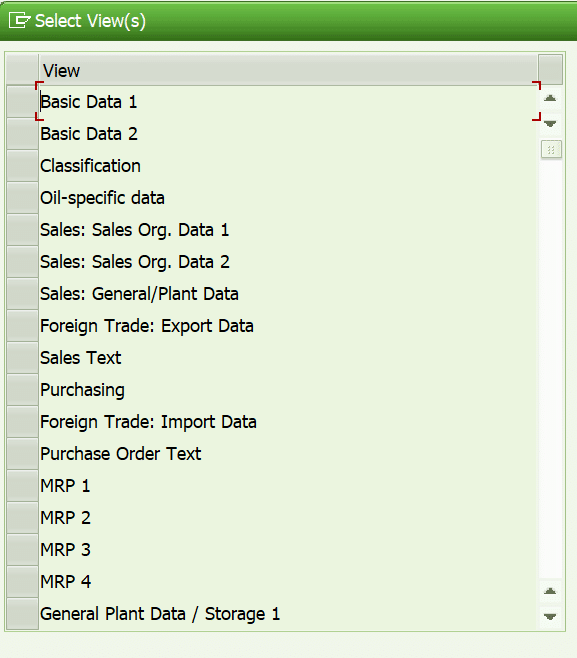Select Foreign Trade: Export Data row

(289, 326)
